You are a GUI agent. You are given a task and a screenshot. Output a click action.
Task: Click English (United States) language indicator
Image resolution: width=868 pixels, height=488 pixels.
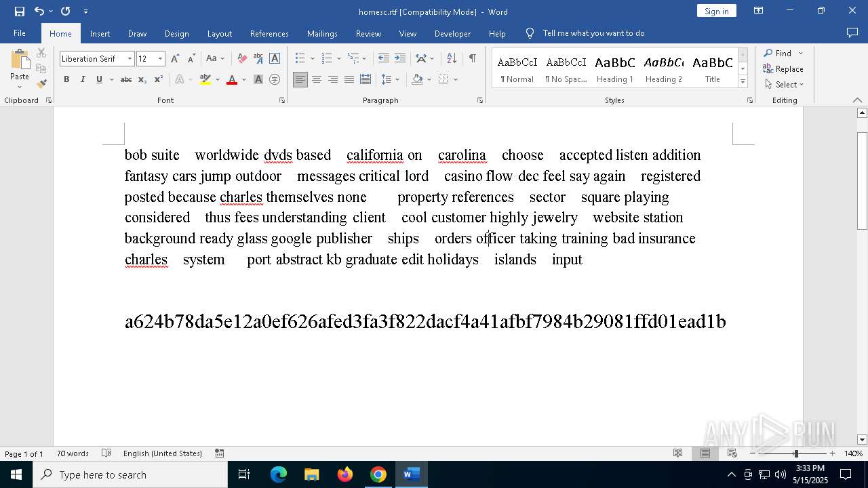coord(163,453)
